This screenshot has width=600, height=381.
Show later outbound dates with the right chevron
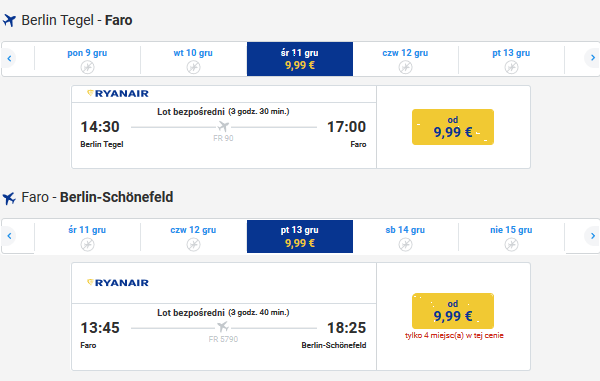tap(592, 58)
